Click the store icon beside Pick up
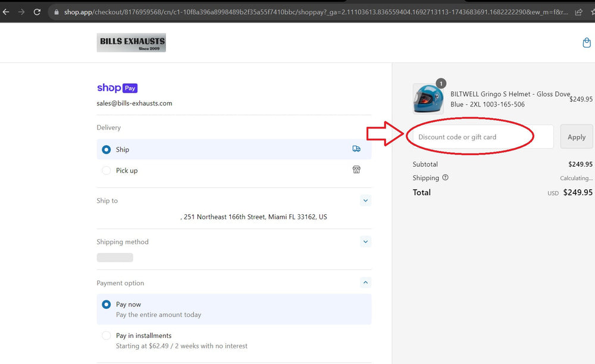 pos(356,170)
